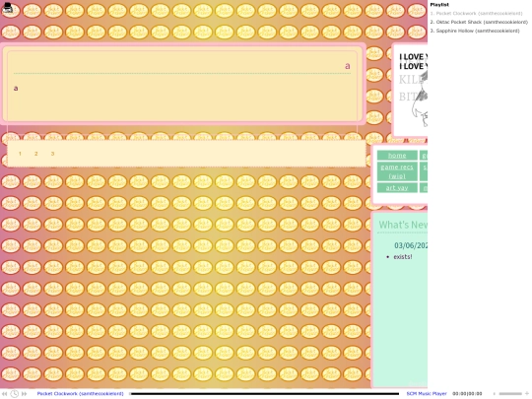Play Pocket Clockwork from the playlist
Image resolution: width=532 pixels, height=399 pixels.
point(477,13)
